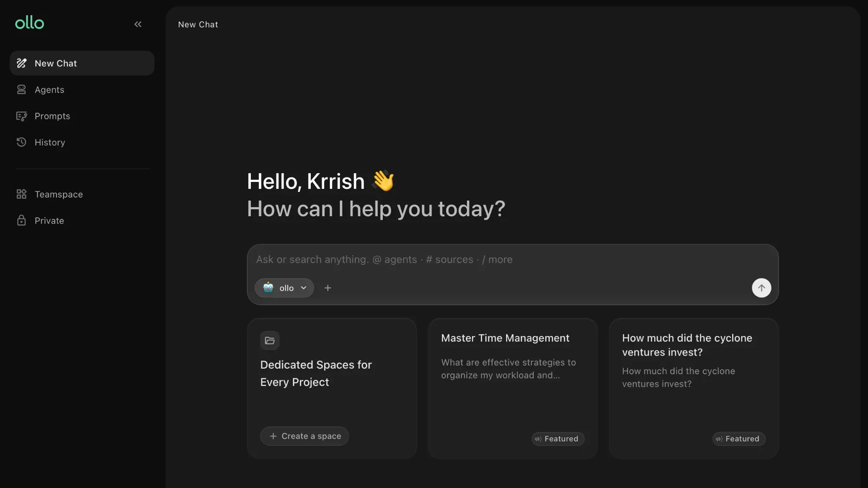The image size is (868, 488).
Task: Send the message with the up-arrow button
Action: coord(761,288)
